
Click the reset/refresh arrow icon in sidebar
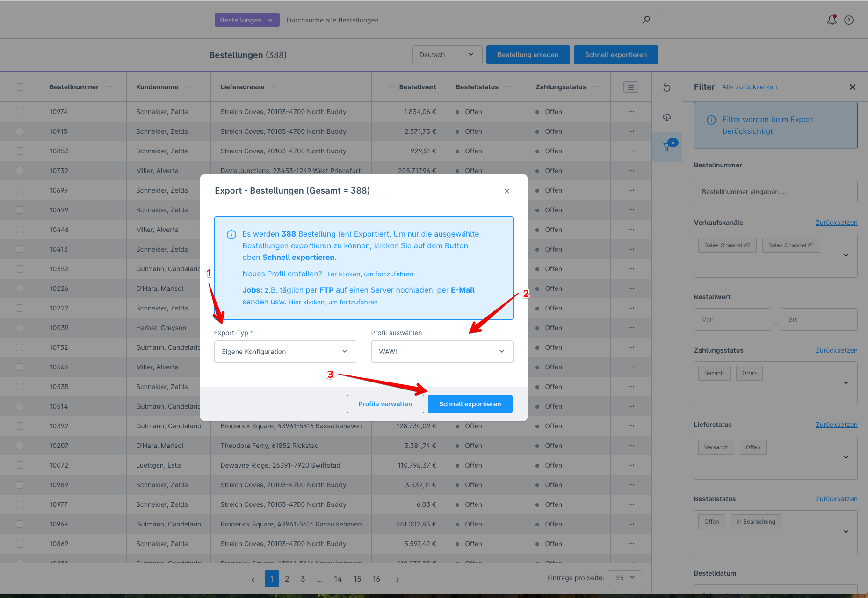tap(667, 87)
